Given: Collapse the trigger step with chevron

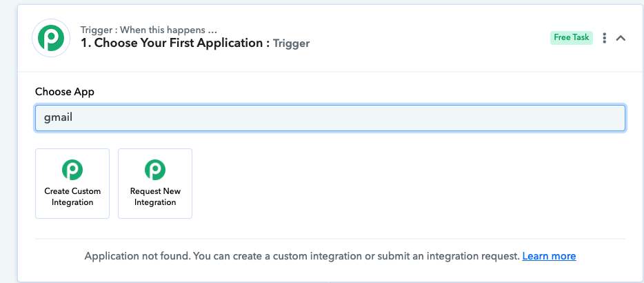Looking at the screenshot, I should pos(621,38).
